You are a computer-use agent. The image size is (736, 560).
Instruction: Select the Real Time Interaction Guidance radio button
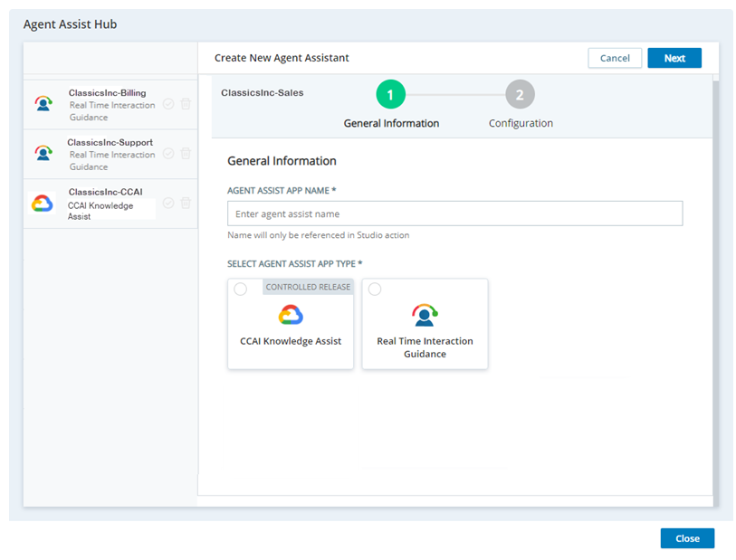pos(375,289)
